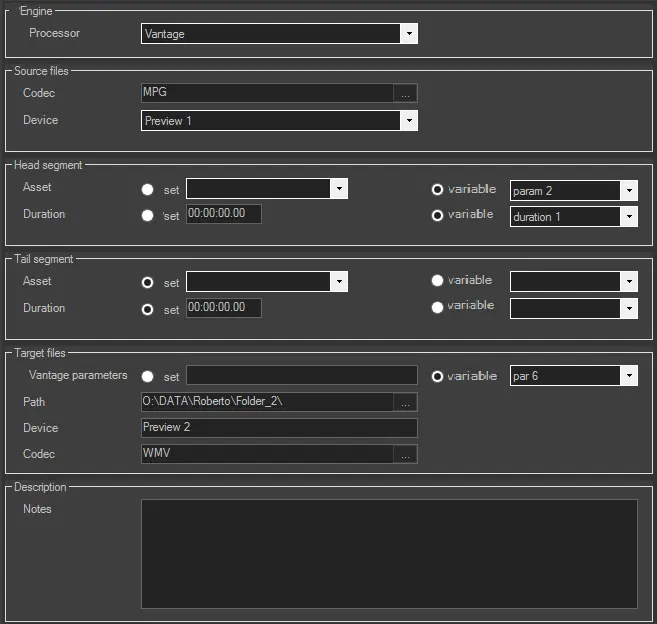The height and width of the screenshot is (624, 657).
Task: Select Tail segment Asset variable radio button
Action: point(437,282)
